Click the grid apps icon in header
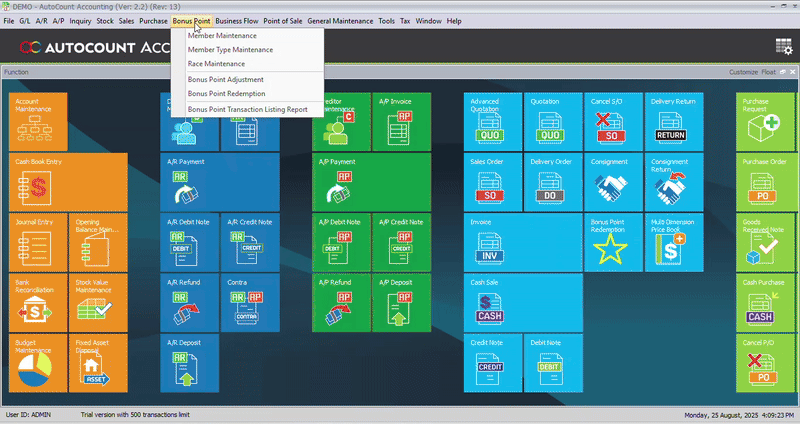This screenshot has width=800, height=424. 783,46
